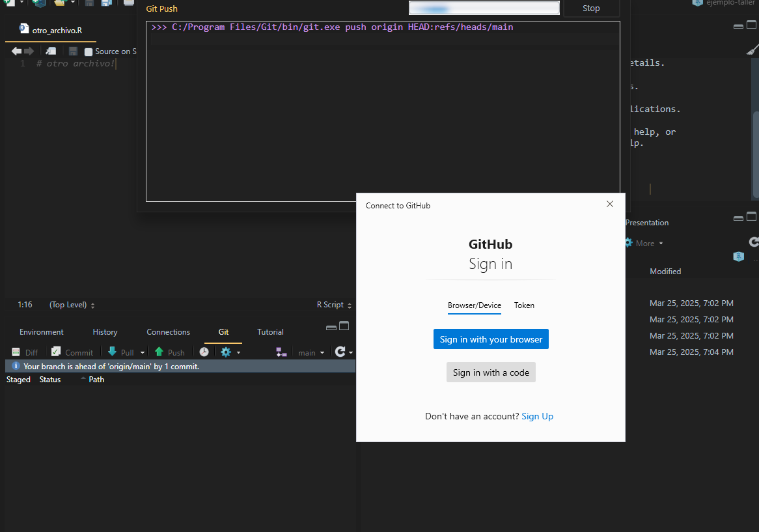The height and width of the screenshot is (532, 759).
Task: Follow the Sign Up link
Action: (537, 416)
